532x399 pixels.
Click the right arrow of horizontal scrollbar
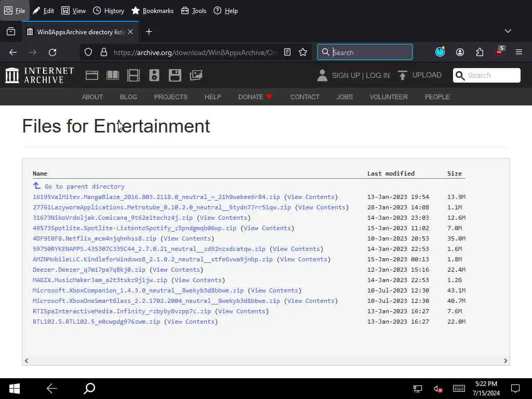click(x=506, y=361)
